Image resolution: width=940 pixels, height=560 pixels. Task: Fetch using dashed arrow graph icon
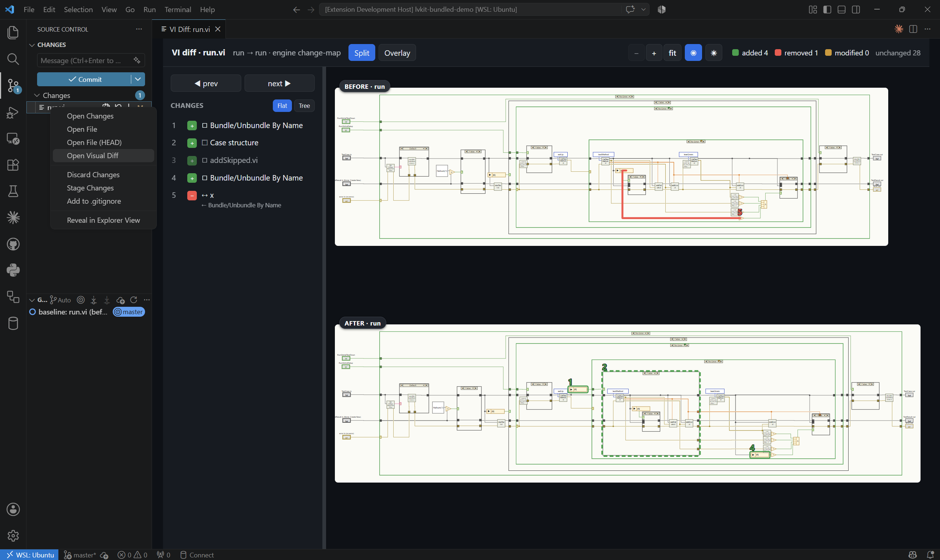tap(94, 300)
